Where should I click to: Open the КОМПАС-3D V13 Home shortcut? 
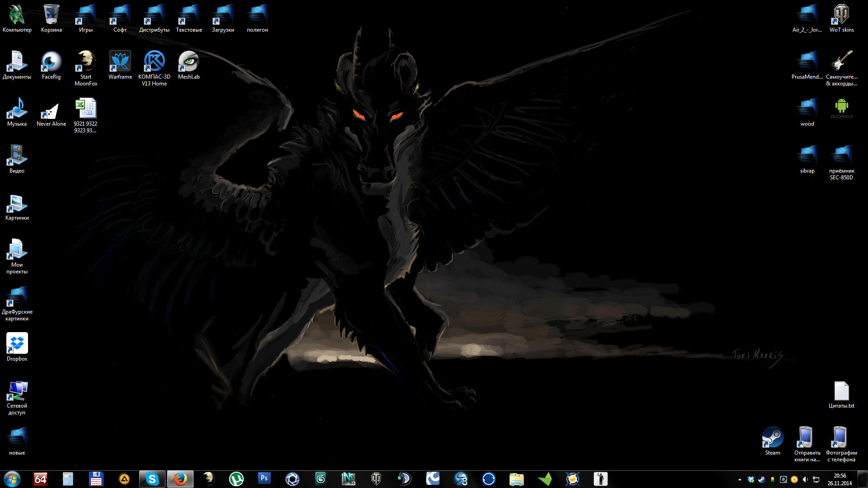coord(154,62)
